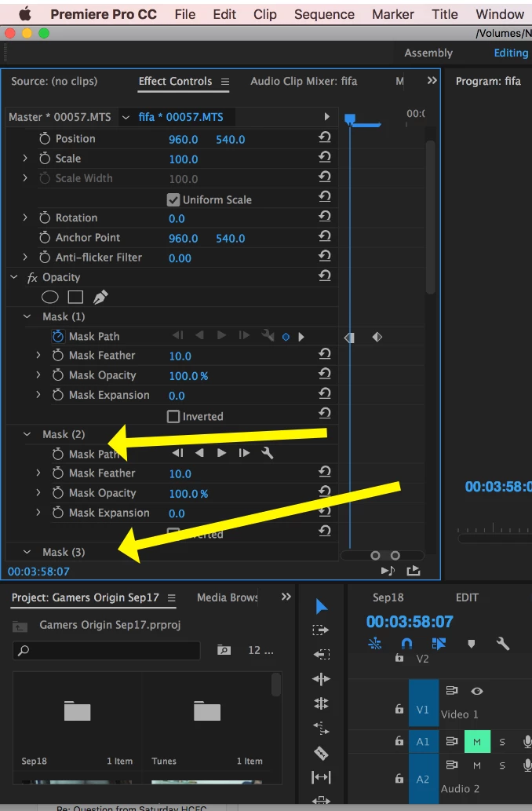This screenshot has height=811, width=532.
Task: Toggle timeline view arrow in Effect Controls header
Action: [x=326, y=117]
